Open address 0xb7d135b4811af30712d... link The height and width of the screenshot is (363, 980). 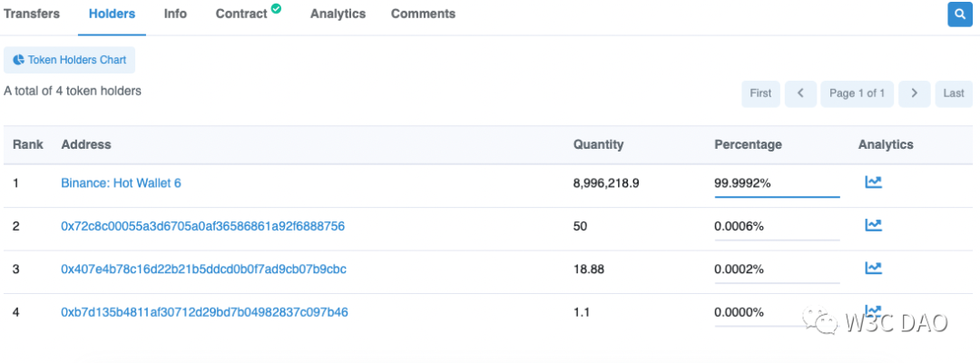(204, 312)
